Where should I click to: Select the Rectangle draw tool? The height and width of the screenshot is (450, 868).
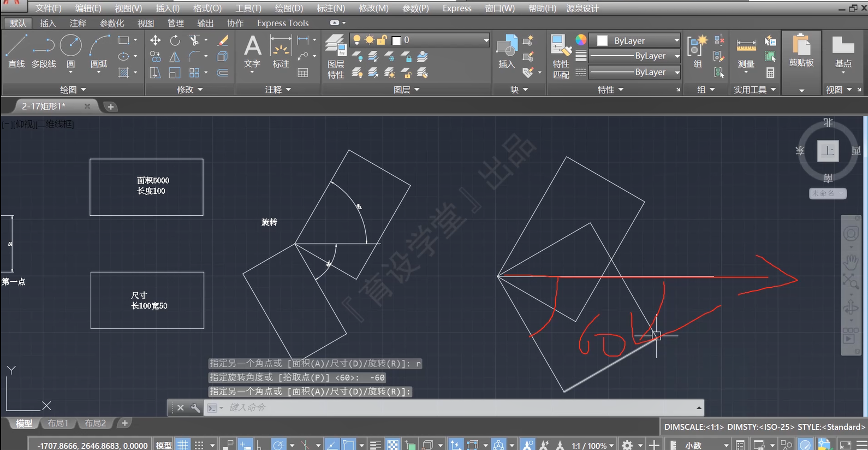click(x=124, y=40)
